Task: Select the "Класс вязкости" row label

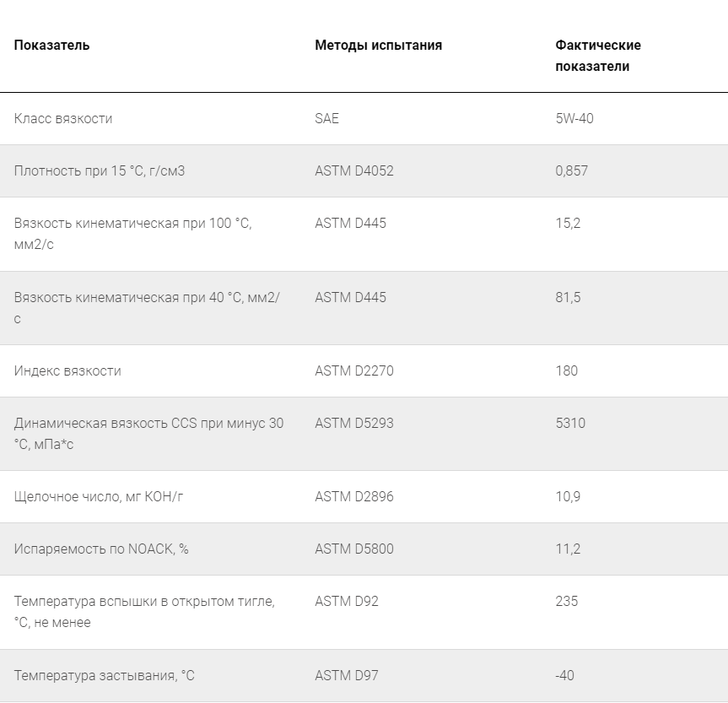Action: coord(63,119)
